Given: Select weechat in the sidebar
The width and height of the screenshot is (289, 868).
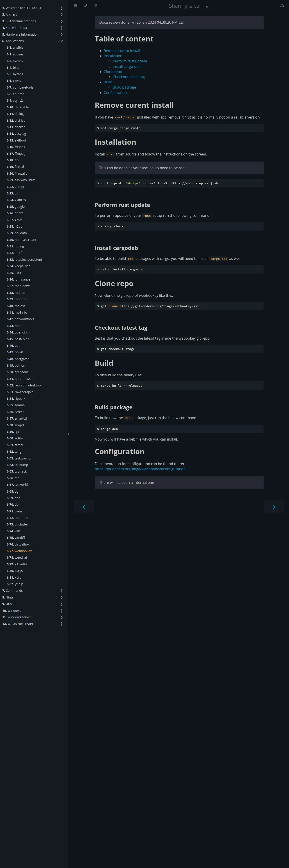Looking at the screenshot, I should click(20, 557).
